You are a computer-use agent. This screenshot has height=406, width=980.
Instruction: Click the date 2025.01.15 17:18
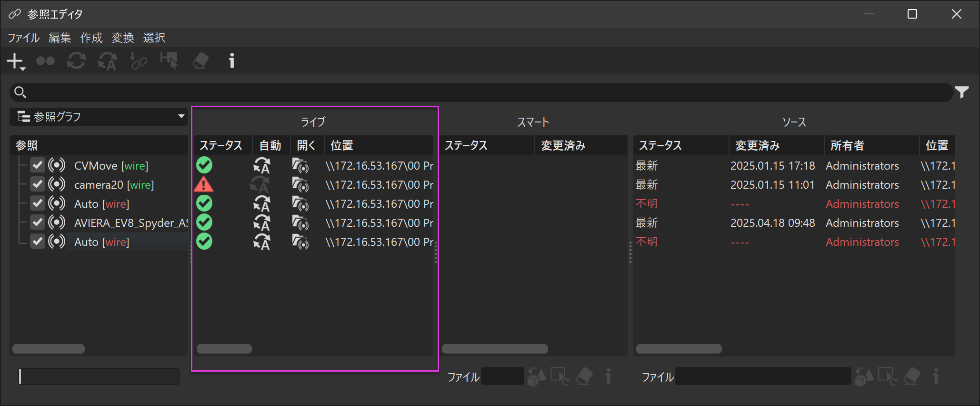772,165
